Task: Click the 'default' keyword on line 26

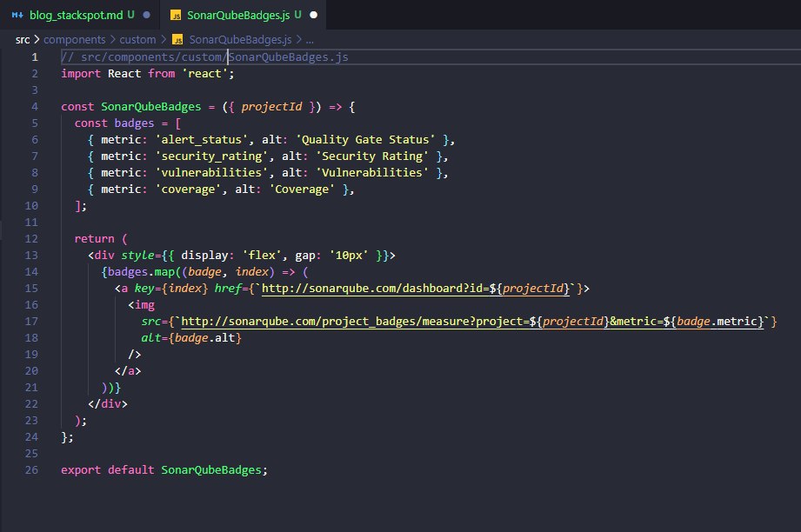Action: [131, 469]
